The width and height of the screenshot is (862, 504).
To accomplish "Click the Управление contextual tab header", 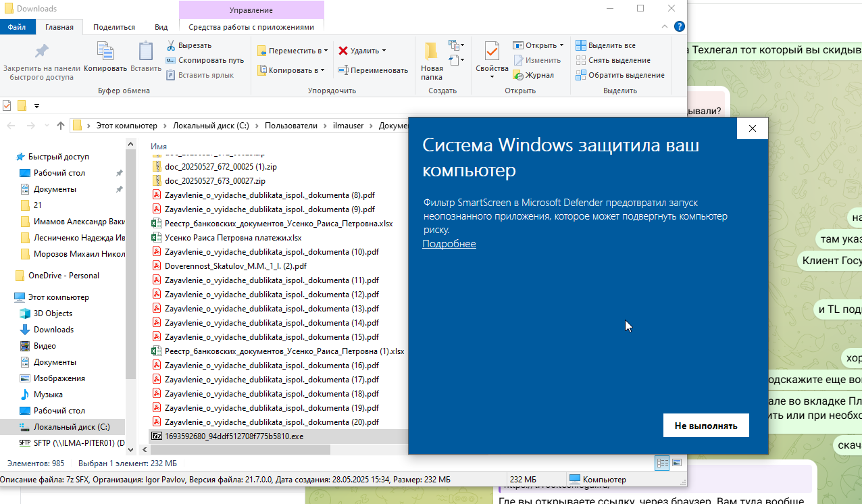I will click(x=251, y=10).
